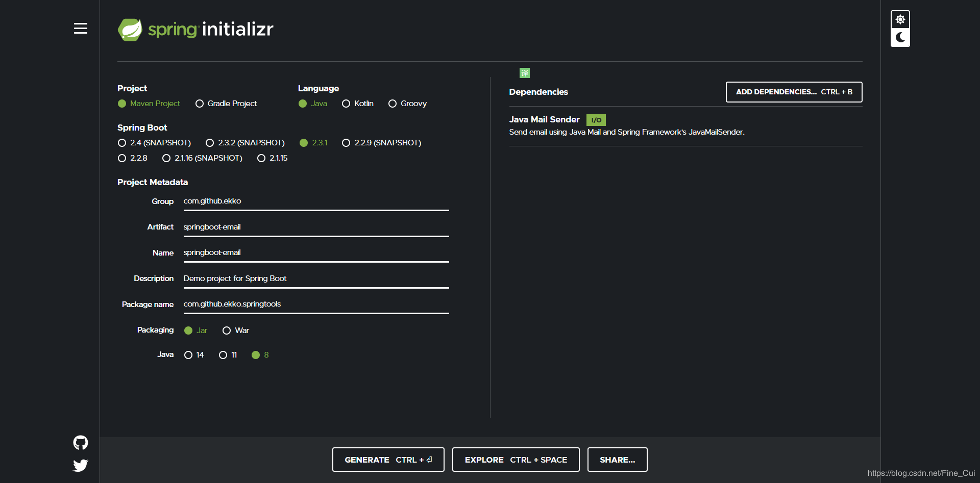This screenshot has height=483, width=980.
Task: Click the Group input field
Action: coord(316,201)
